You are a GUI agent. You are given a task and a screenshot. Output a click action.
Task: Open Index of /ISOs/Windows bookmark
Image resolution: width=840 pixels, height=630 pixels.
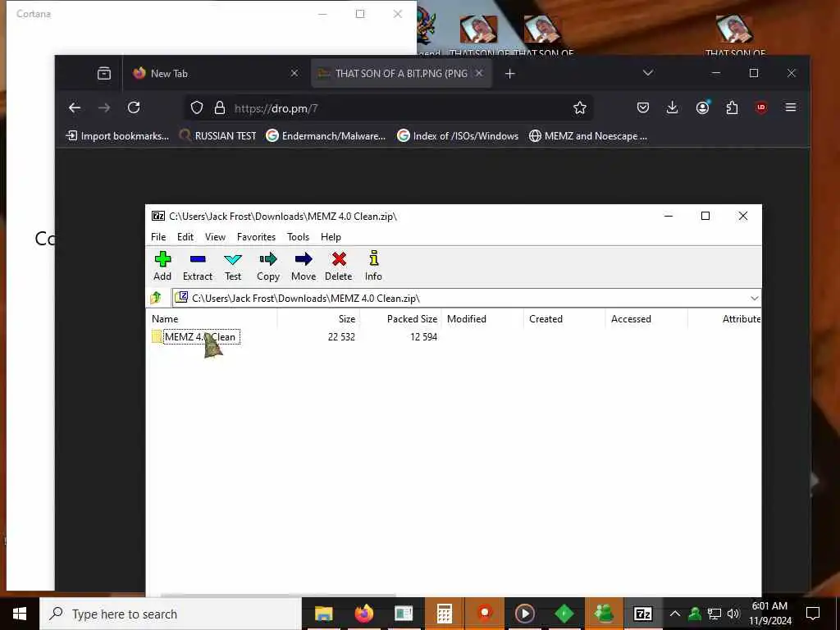tap(458, 136)
